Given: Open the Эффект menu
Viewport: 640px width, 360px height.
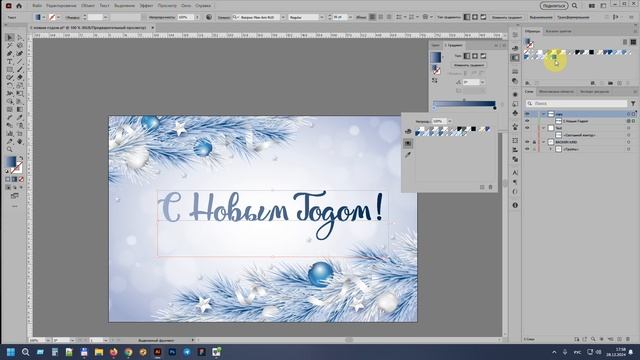Looking at the screenshot, I should [146, 6].
